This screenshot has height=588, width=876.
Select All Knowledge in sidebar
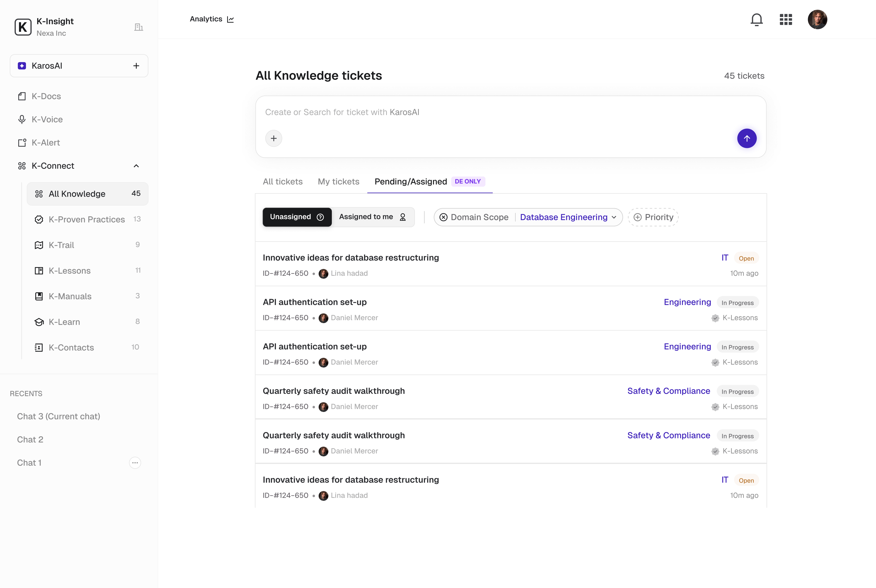point(87,194)
